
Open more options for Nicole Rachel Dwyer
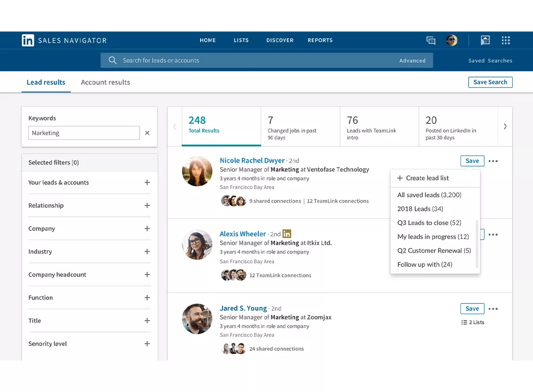coord(493,161)
